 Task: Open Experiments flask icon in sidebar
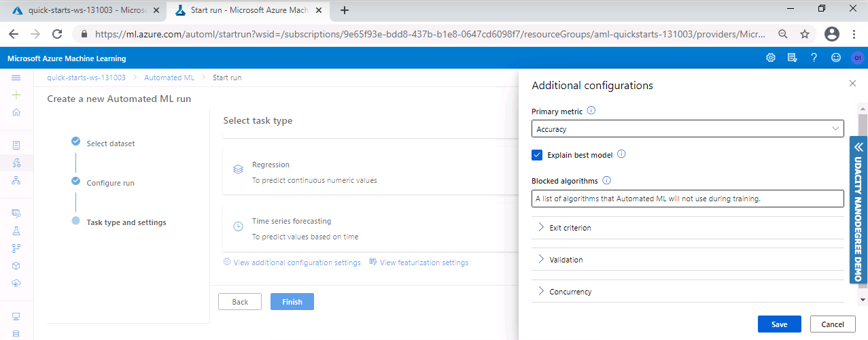16,231
